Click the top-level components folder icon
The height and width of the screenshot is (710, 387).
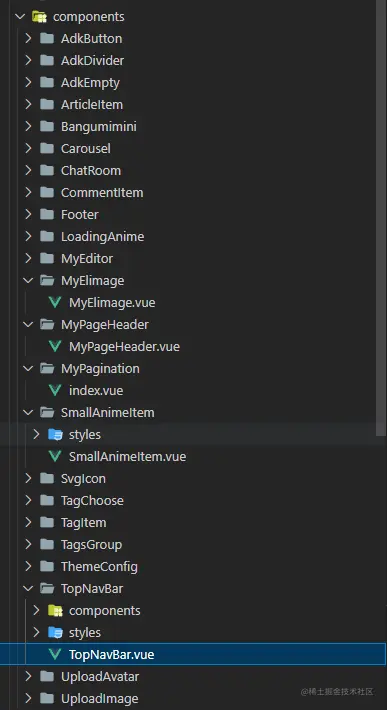click(39, 17)
